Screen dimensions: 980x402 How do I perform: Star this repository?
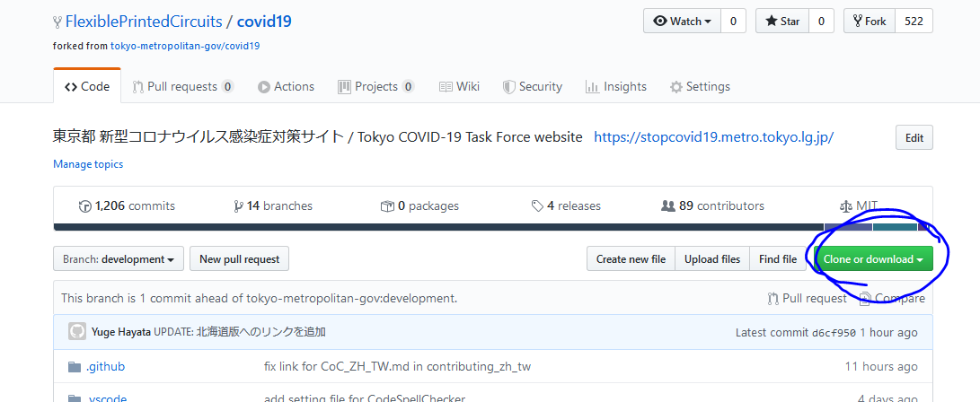click(782, 22)
